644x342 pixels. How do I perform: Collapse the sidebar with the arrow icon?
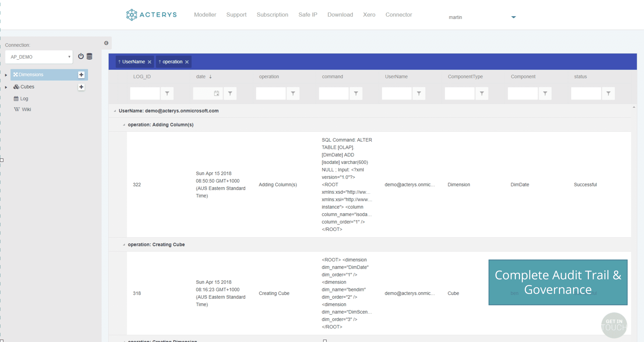tap(106, 43)
